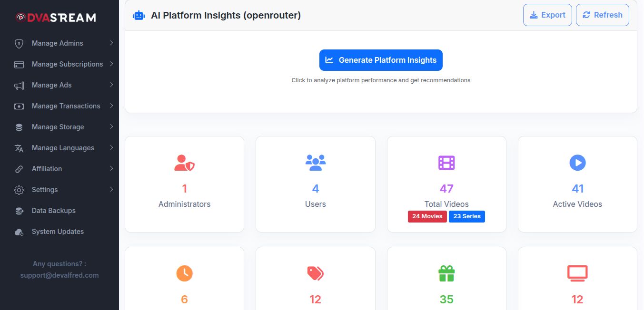
Task: Click the green gift icon
Action: pos(446,273)
